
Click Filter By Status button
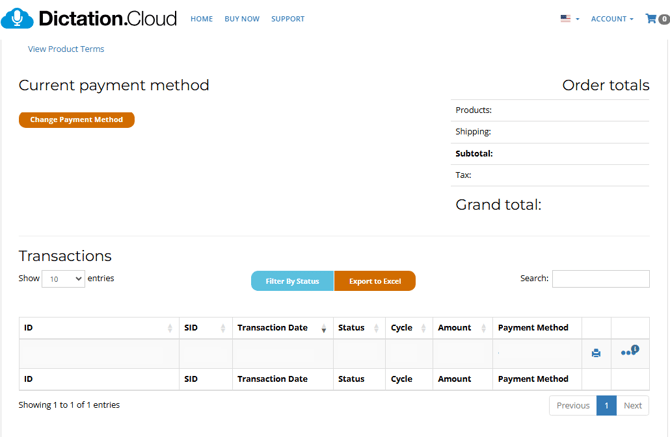coord(292,281)
